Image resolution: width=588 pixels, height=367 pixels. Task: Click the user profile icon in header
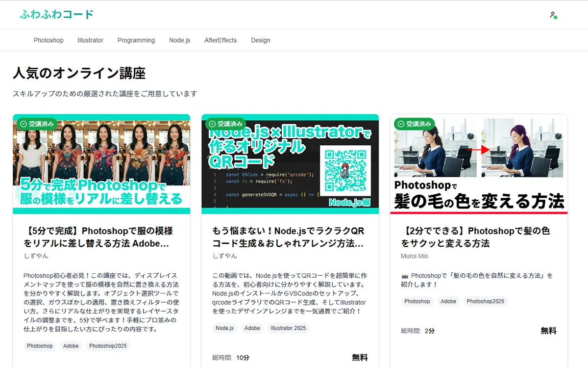553,15
